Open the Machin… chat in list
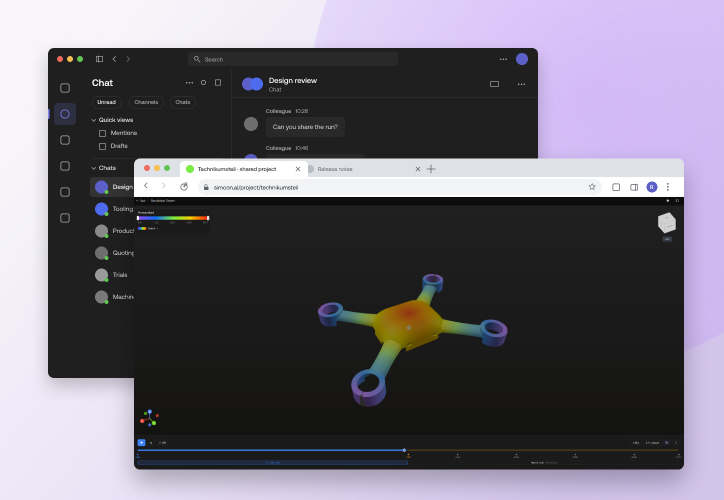Image resolution: width=724 pixels, height=500 pixels. pyautogui.click(x=113, y=297)
